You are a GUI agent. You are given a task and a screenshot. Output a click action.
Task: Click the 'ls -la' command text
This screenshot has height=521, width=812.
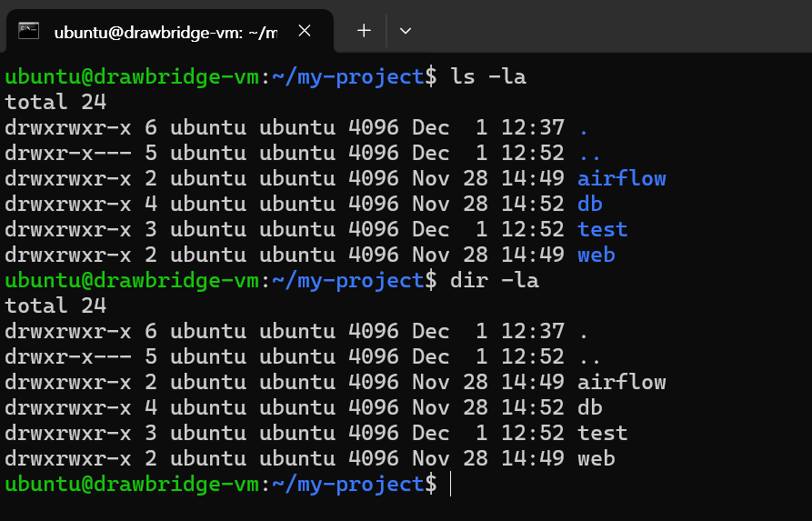488,76
